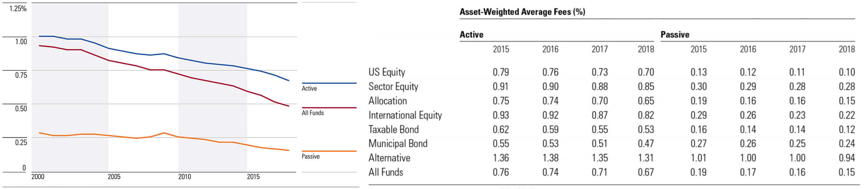Select the All Funds chart legend label
The image size is (868, 189).
pyautogui.click(x=313, y=113)
